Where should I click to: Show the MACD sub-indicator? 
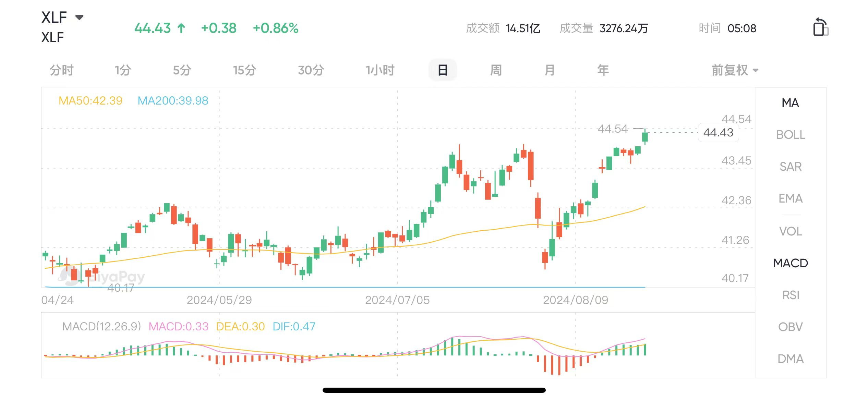791,263
